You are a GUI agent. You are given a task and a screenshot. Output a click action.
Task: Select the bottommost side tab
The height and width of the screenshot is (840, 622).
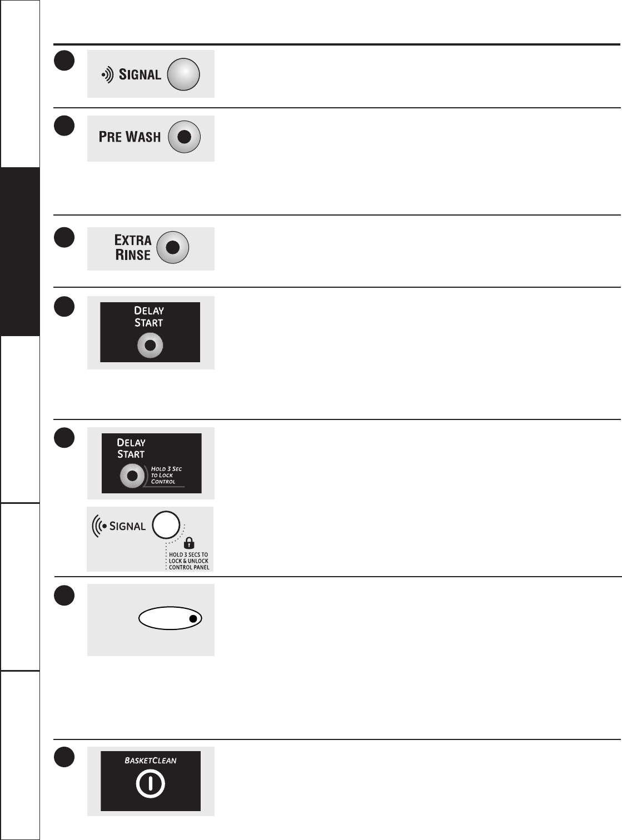[20, 754]
